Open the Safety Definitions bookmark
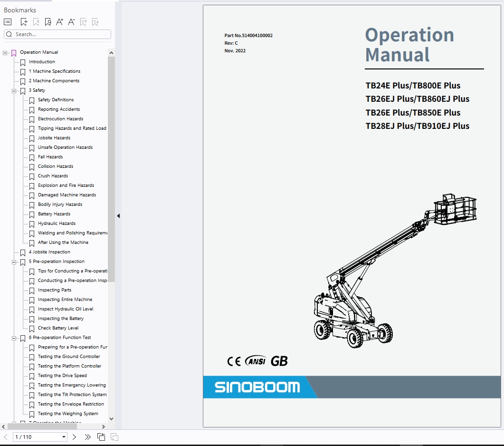The image size is (504, 446). 56,100
